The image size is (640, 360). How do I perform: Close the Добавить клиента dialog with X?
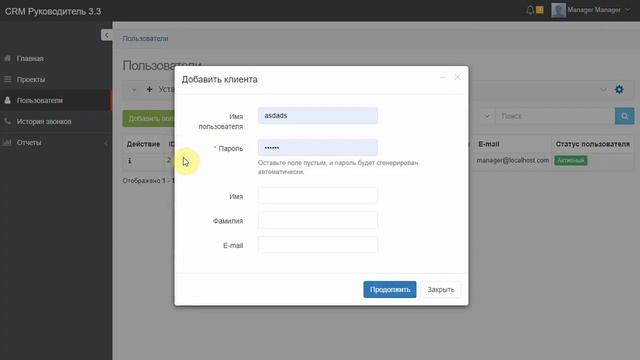(458, 77)
